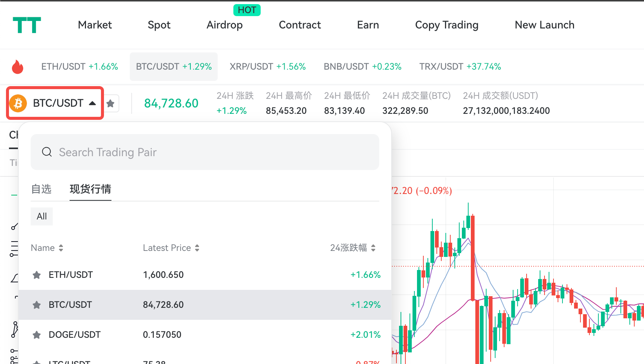Open the Copy Trading menu
The image size is (644, 364).
pos(447,25)
